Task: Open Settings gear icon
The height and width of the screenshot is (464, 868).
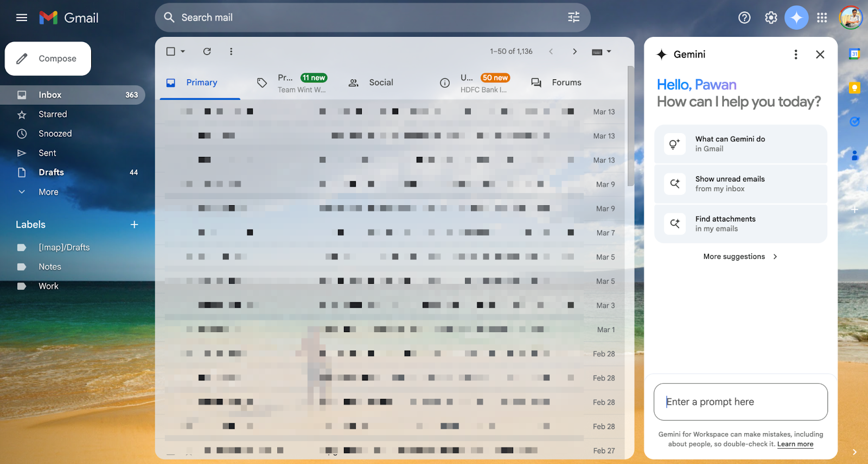Action: tap(771, 18)
